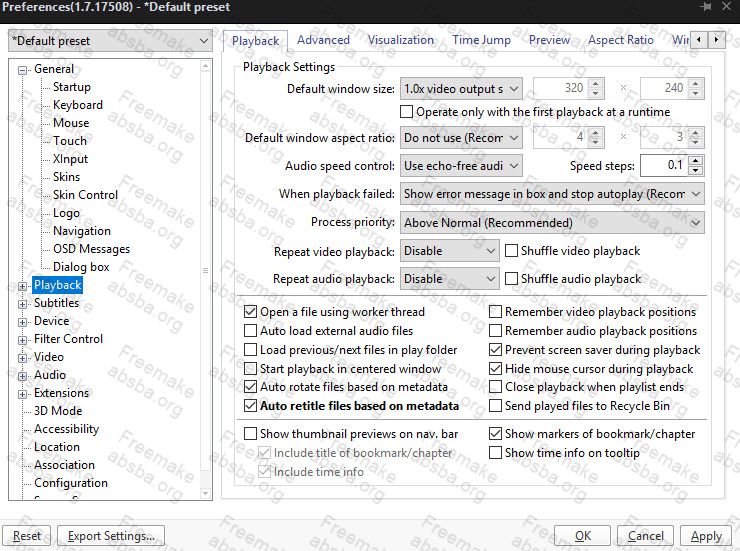Open Default window size dropdown
740x551 pixels.
coord(461,89)
